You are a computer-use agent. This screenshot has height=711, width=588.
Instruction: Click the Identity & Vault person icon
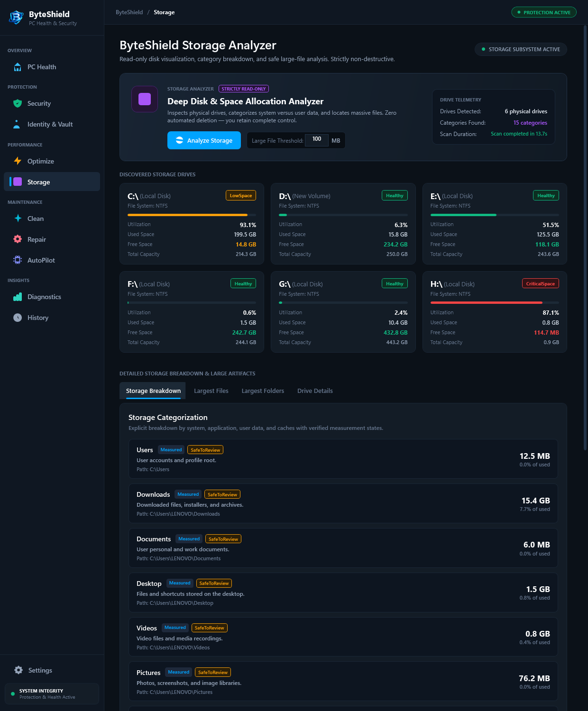point(17,124)
